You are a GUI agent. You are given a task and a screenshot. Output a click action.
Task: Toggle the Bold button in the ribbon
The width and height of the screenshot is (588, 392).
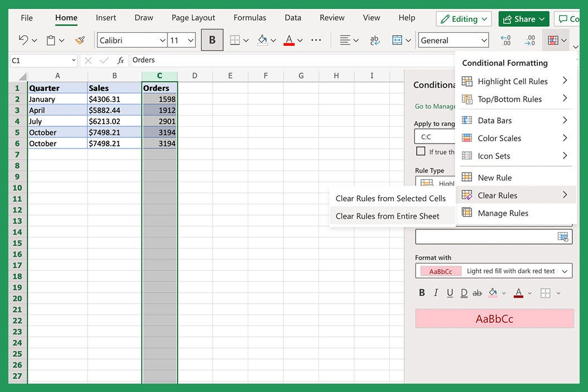coord(212,40)
